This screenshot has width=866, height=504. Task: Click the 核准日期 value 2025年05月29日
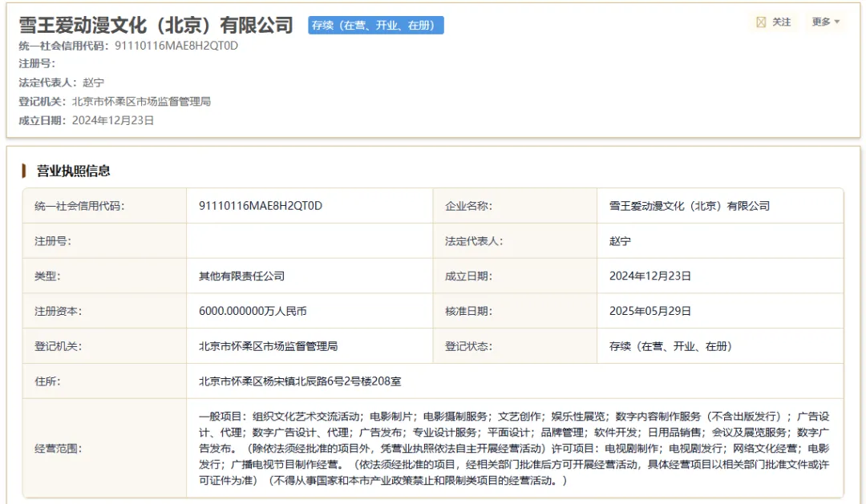click(650, 312)
